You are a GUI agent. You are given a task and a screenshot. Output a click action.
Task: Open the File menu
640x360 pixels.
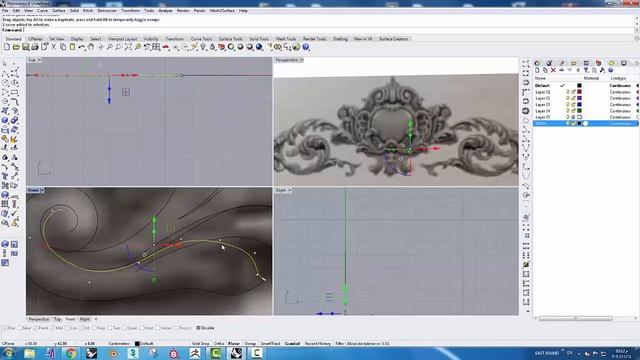pyautogui.click(x=5, y=11)
